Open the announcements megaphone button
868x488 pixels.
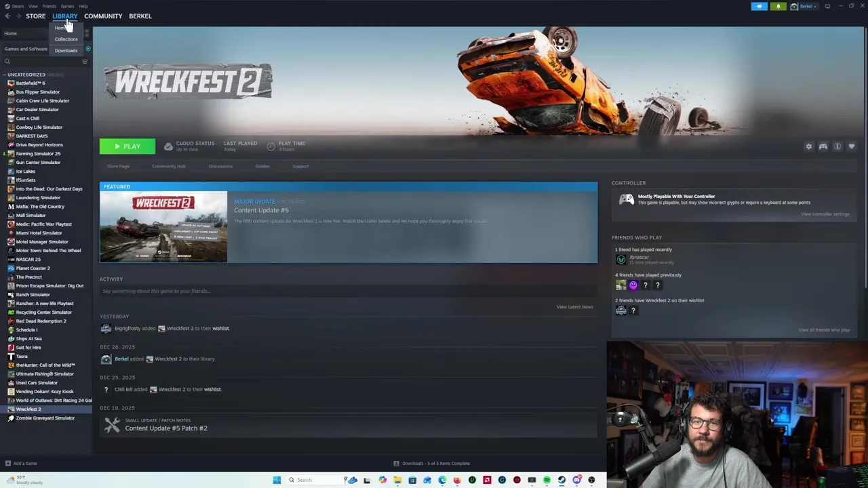(759, 6)
